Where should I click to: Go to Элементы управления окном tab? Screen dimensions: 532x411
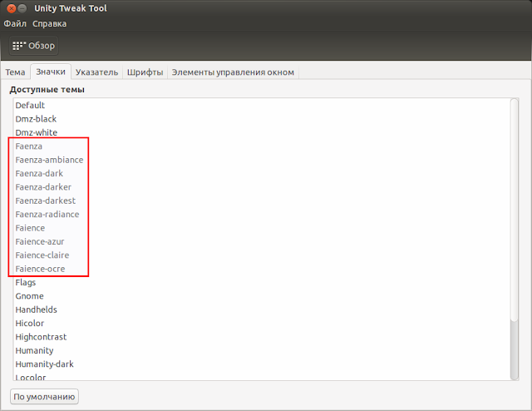click(x=233, y=72)
